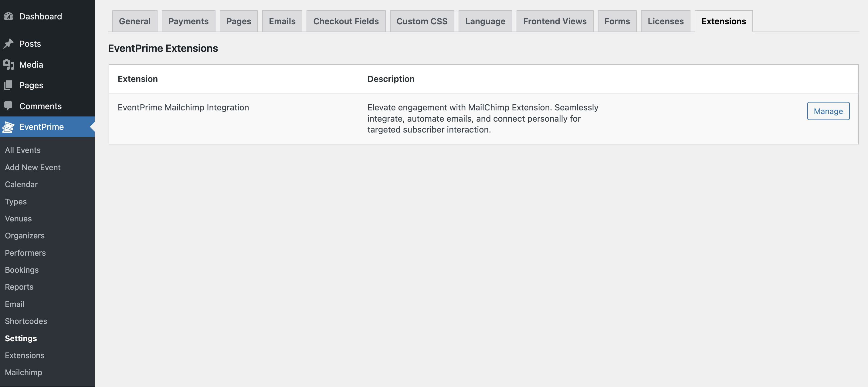868x387 pixels.
Task: Click the Comments speech bubble icon
Action: click(8, 106)
